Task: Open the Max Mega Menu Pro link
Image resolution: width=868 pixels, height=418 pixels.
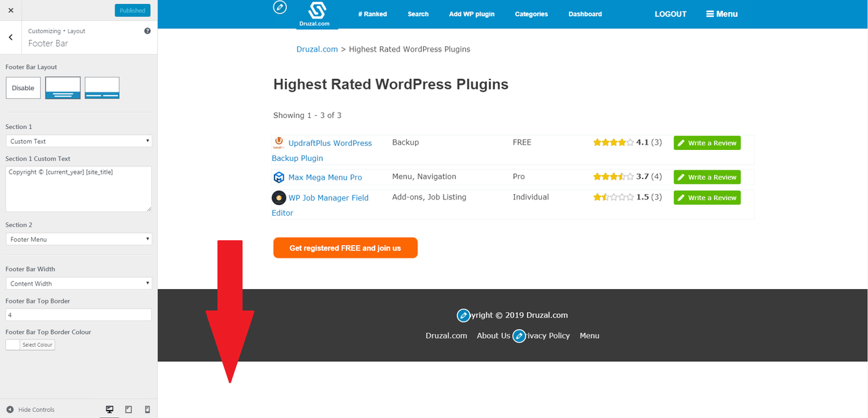Action: [x=325, y=177]
